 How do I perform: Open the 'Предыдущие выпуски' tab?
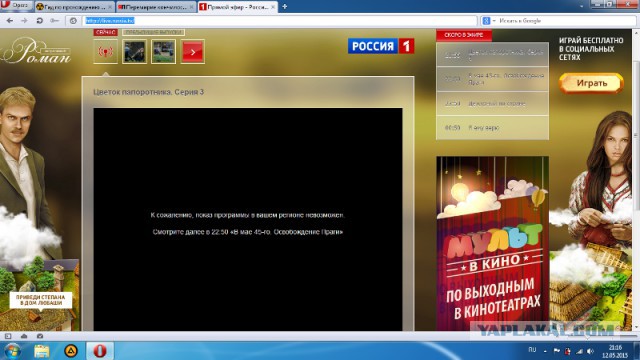(x=153, y=32)
